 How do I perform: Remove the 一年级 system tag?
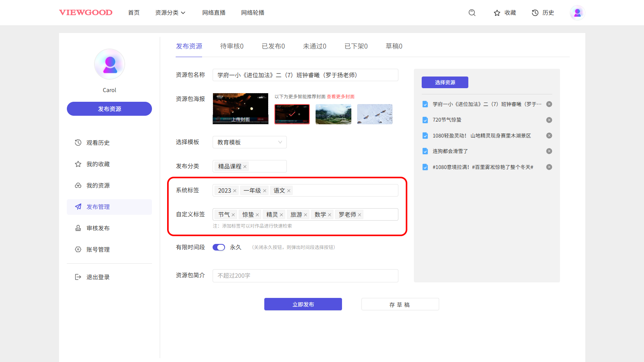tap(265, 191)
